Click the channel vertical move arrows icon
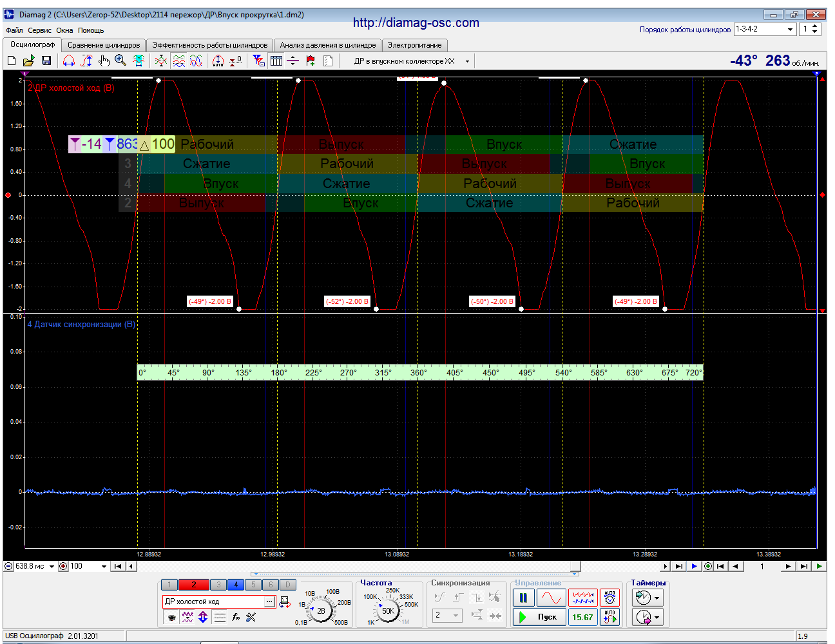 (203, 617)
